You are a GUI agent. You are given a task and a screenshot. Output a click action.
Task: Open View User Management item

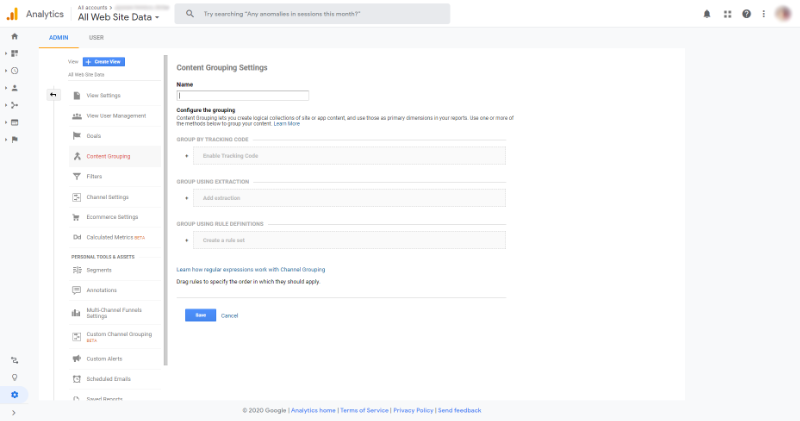[115, 116]
